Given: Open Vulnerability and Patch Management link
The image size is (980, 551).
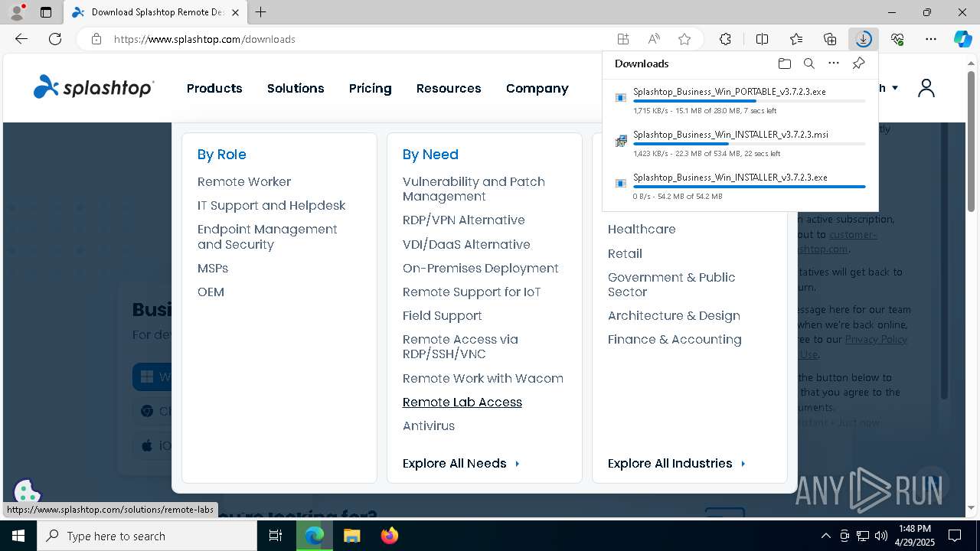Looking at the screenshot, I should 474,189.
